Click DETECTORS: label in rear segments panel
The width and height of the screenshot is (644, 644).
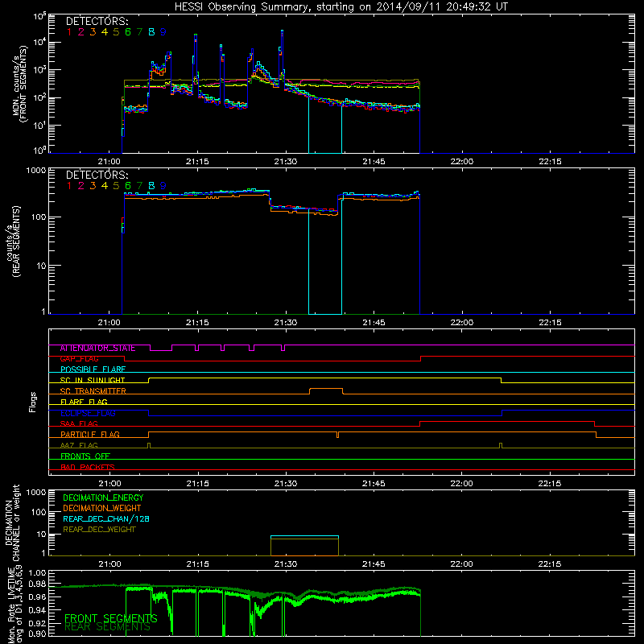click(x=97, y=175)
